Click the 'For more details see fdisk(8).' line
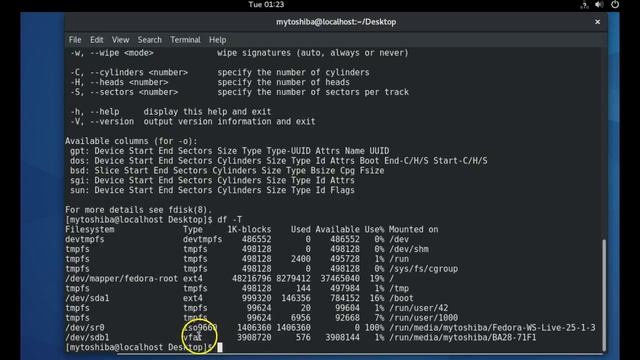 139,210
